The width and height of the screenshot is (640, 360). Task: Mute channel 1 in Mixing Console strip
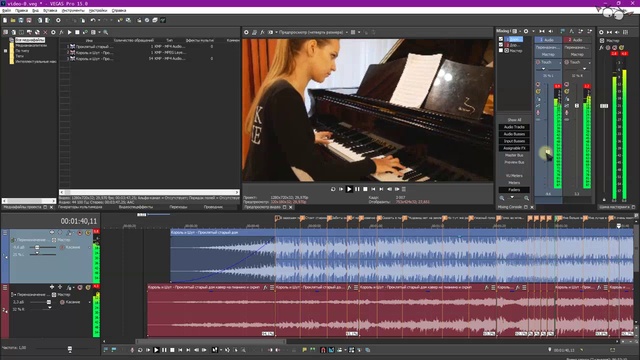pyautogui.click(x=538, y=84)
